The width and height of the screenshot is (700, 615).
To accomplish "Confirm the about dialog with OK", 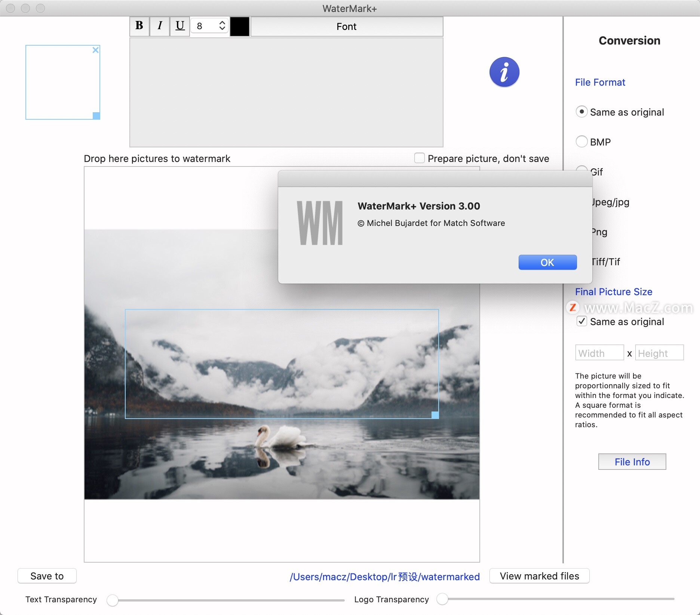I will (x=547, y=262).
